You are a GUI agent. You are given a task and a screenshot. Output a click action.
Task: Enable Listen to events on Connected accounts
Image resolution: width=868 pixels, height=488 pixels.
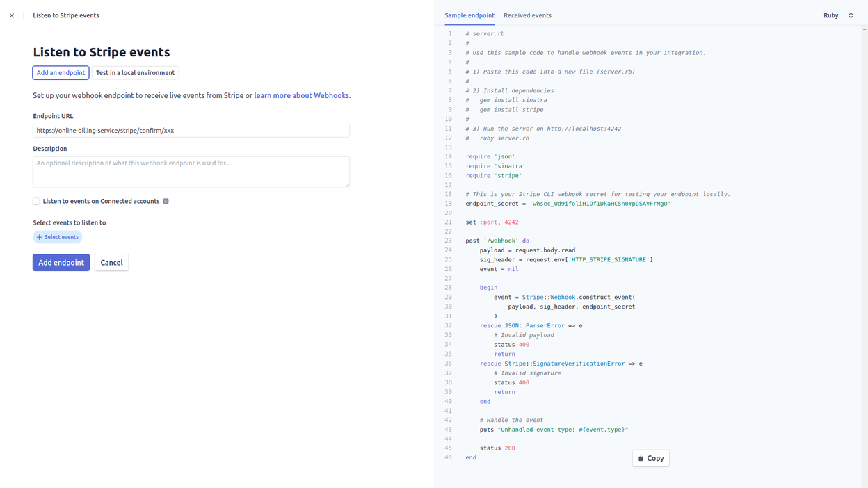[x=36, y=201]
